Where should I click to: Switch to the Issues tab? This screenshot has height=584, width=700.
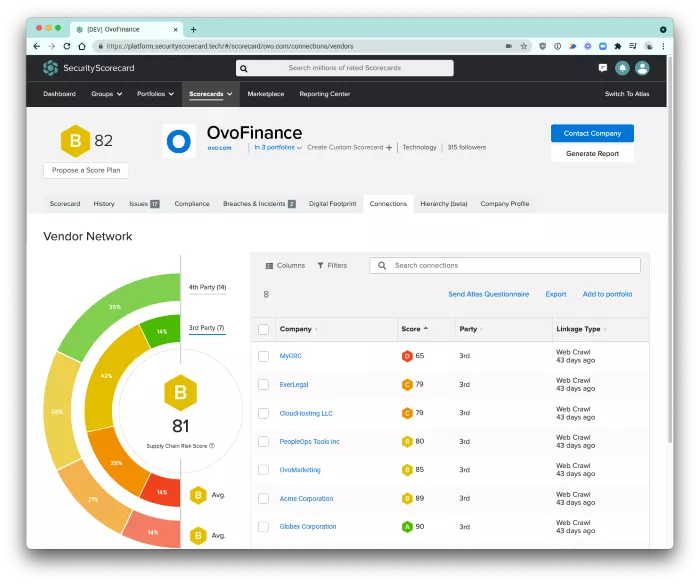point(144,204)
